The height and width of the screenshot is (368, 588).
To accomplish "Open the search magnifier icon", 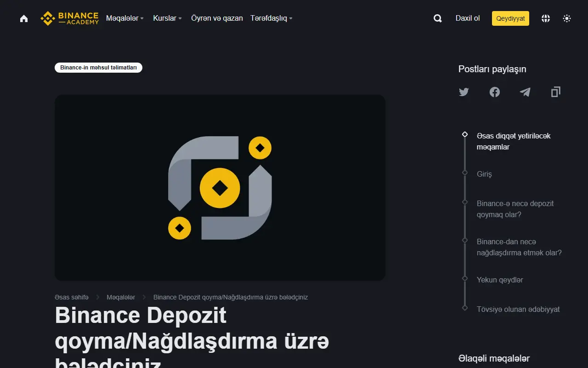I will 438,18.
